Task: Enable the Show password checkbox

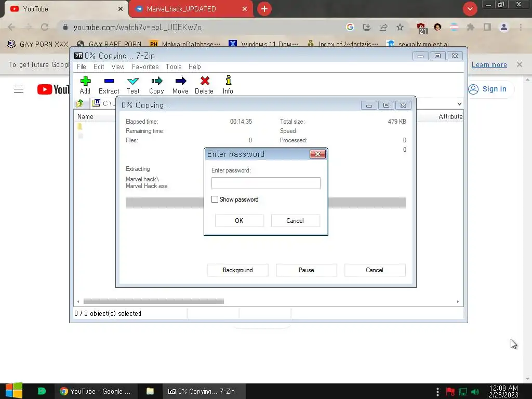Action: pyautogui.click(x=215, y=199)
